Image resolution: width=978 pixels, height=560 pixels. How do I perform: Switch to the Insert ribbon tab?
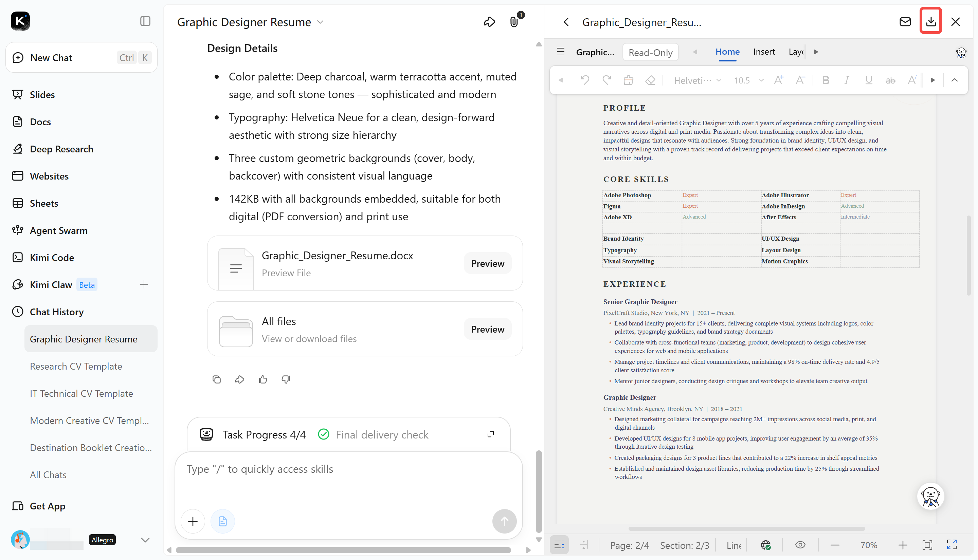[x=764, y=52]
